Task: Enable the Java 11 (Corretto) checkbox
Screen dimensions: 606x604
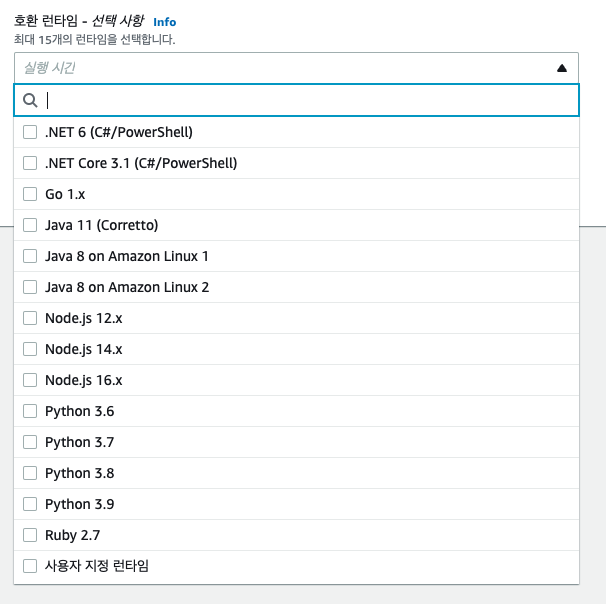Action: 30,225
